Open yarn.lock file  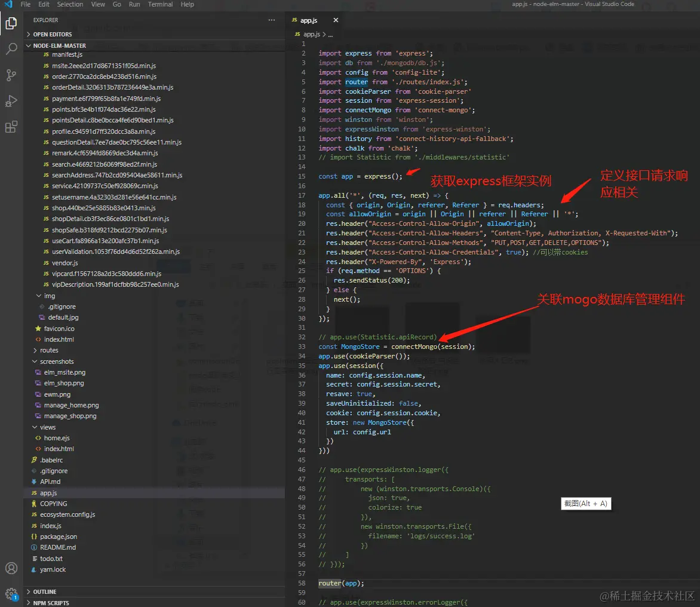53,569
